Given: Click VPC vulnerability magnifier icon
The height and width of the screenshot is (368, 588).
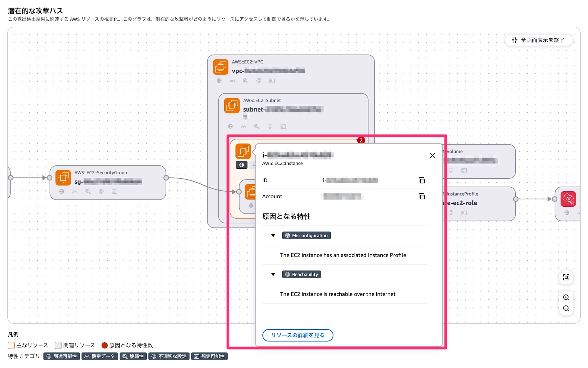Looking at the screenshot, I should click(245, 81).
